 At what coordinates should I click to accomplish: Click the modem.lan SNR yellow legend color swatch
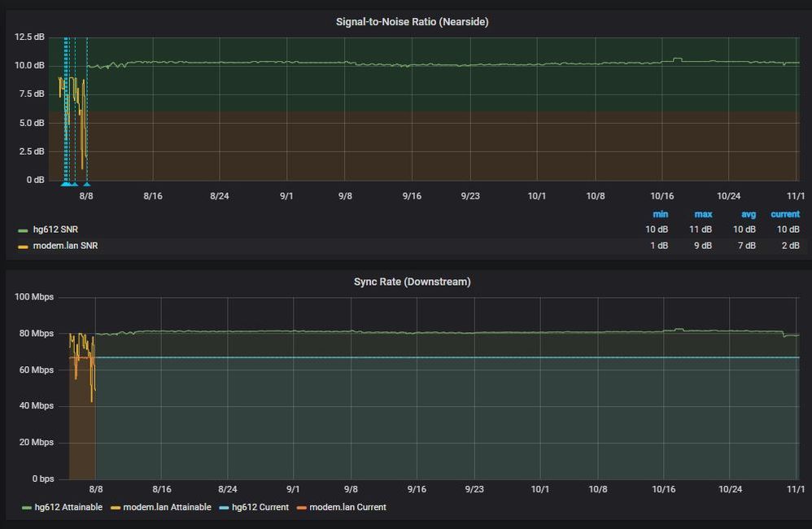coord(23,247)
